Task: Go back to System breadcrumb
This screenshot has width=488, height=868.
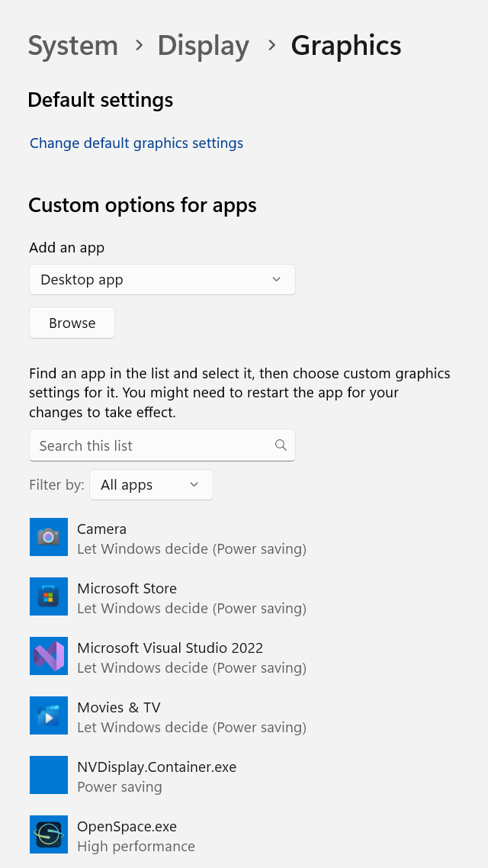Action: [73, 46]
